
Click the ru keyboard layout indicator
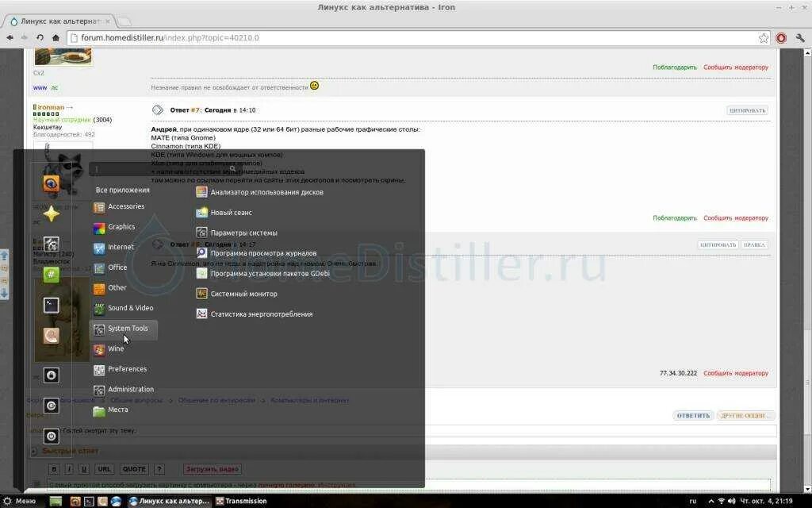(x=693, y=502)
